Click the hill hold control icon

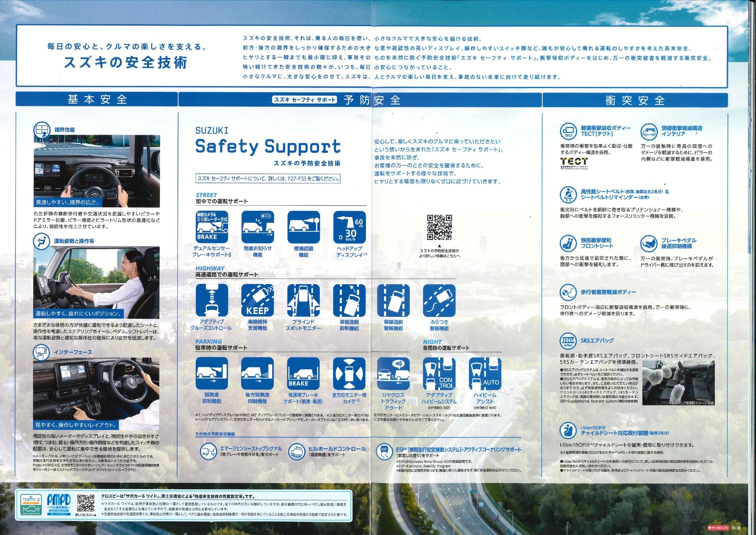pos(296,451)
